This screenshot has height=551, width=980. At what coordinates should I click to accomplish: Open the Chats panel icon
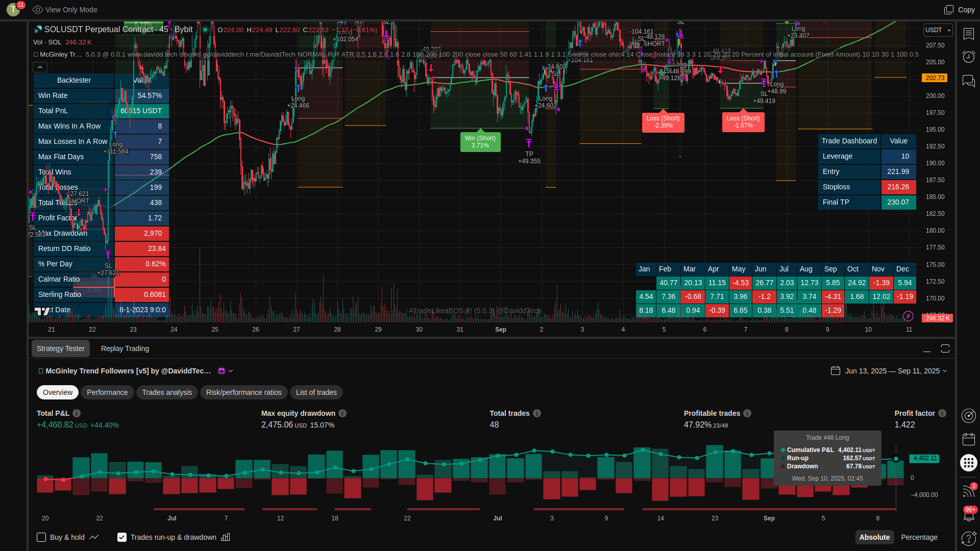pos(968,81)
